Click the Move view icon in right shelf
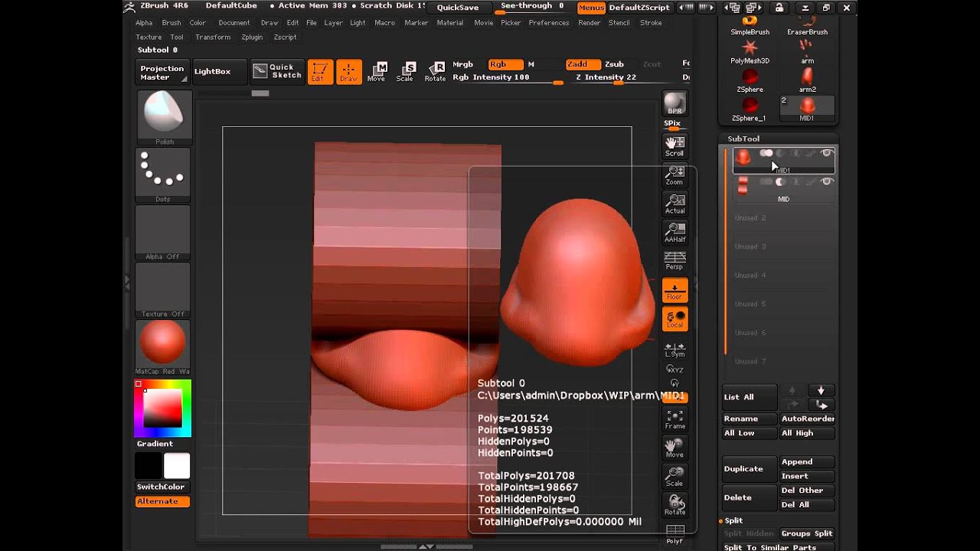Image resolution: width=980 pixels, height=551 pixels. pos(675,448)
